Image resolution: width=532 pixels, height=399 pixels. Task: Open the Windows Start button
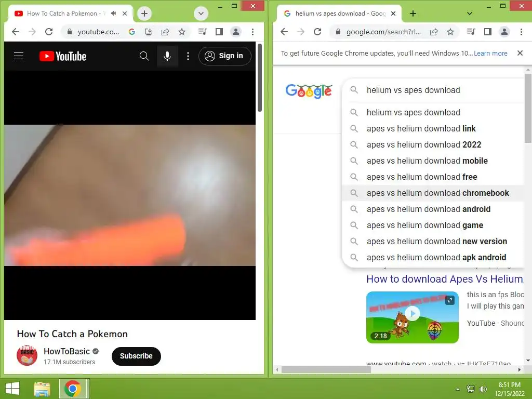click(x=12, y=389)
